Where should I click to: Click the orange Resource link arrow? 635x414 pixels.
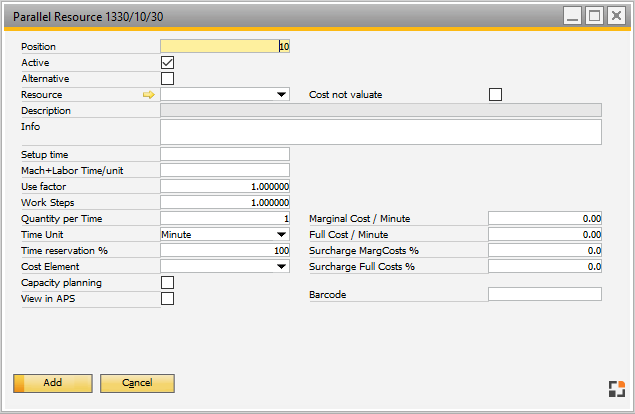click(150, 95)
